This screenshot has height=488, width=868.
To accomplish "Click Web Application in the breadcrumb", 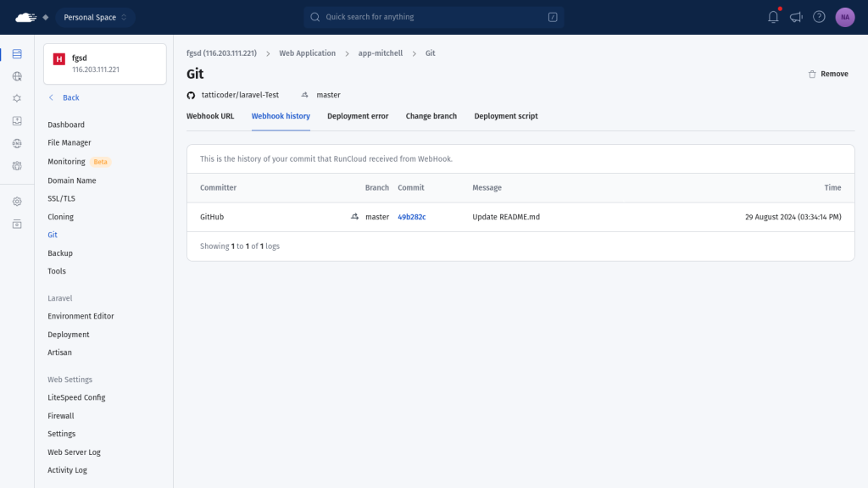I will coord(307,53).
